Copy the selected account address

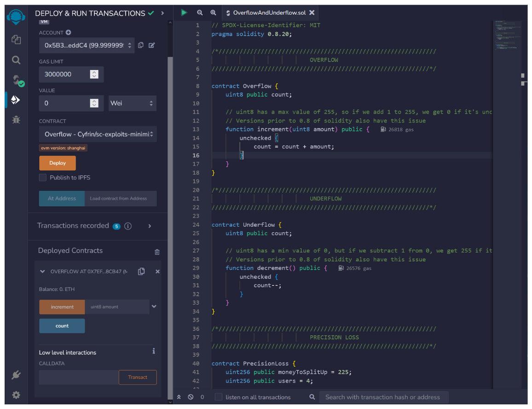pyautogui.click(x=141, y=45)
